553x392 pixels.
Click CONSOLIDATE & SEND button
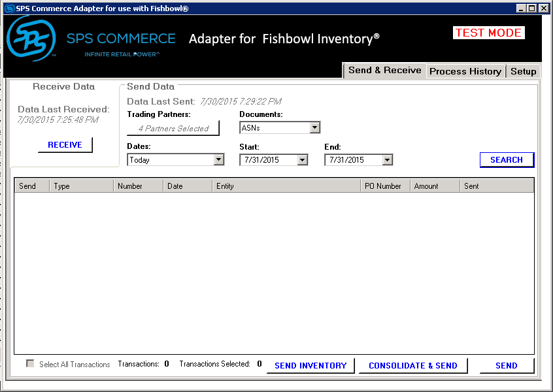(413, 366)
